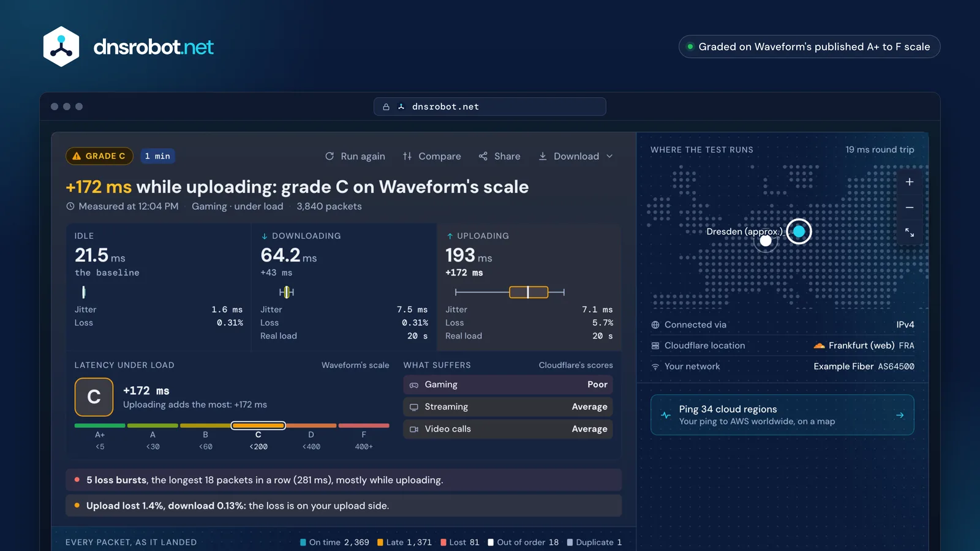Viewport: 980px width, 551px height.
Task: Click the camera icon beside Video calls
Action: [x=414, y=429]
